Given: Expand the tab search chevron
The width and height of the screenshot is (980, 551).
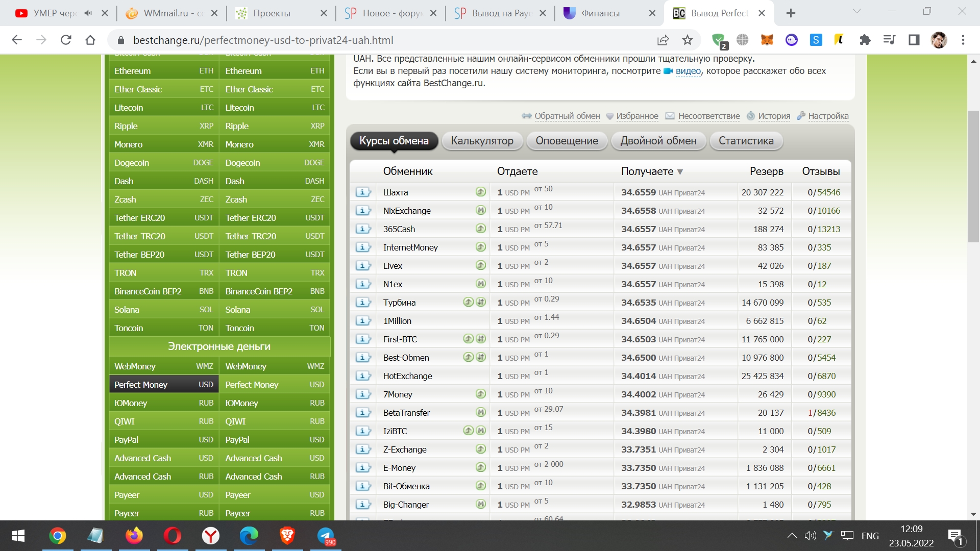Looking at the screenshot, I should [x=856, y=11].
